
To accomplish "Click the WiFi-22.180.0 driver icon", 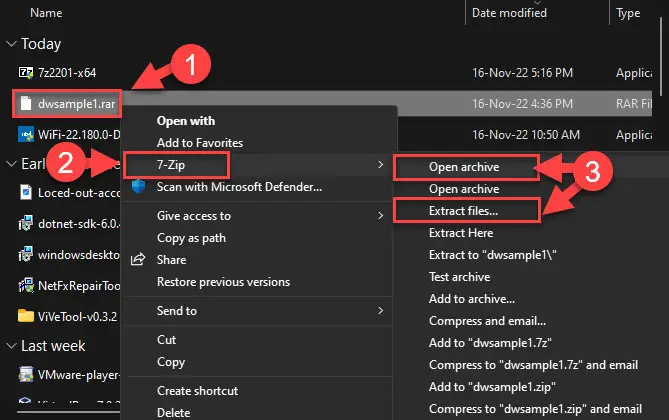I will pos(26,134).
